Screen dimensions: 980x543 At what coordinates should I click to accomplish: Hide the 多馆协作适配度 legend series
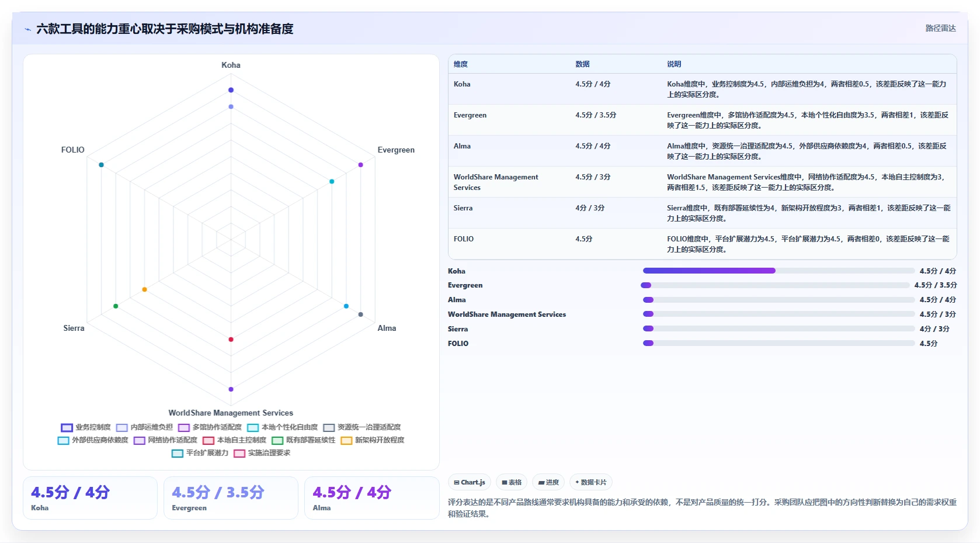click(210, 427)
